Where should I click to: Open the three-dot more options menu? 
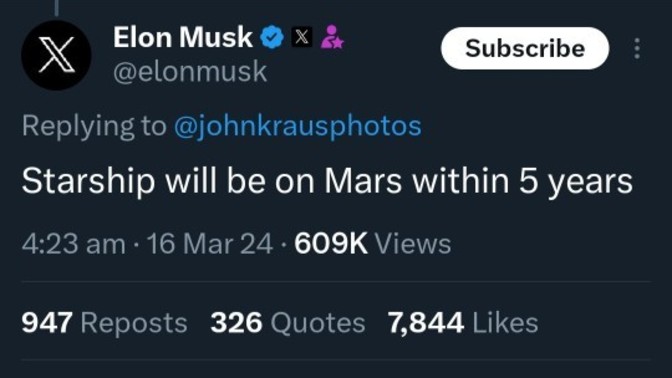tap(637, 48)
